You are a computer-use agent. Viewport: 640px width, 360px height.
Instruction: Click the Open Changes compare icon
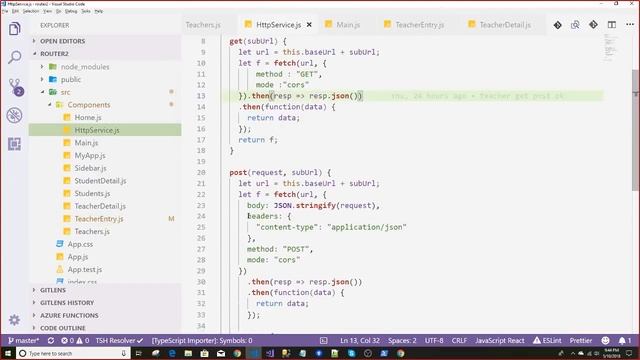[575, 25]
